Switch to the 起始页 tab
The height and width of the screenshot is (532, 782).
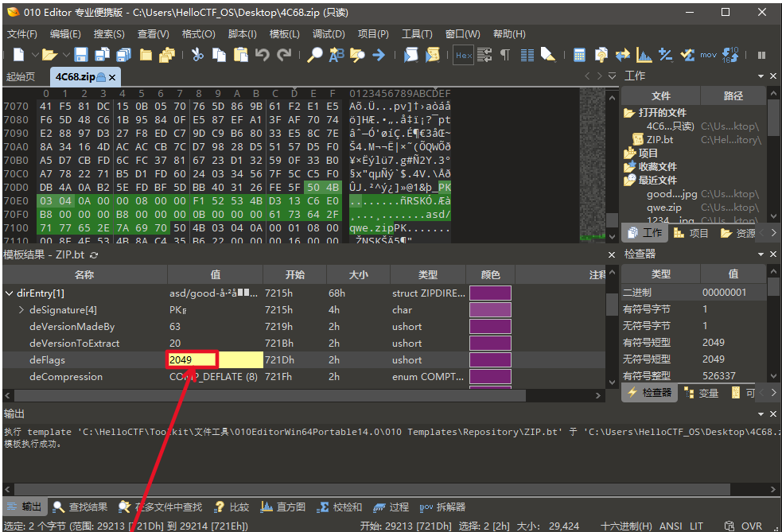[x=21, y=77]
